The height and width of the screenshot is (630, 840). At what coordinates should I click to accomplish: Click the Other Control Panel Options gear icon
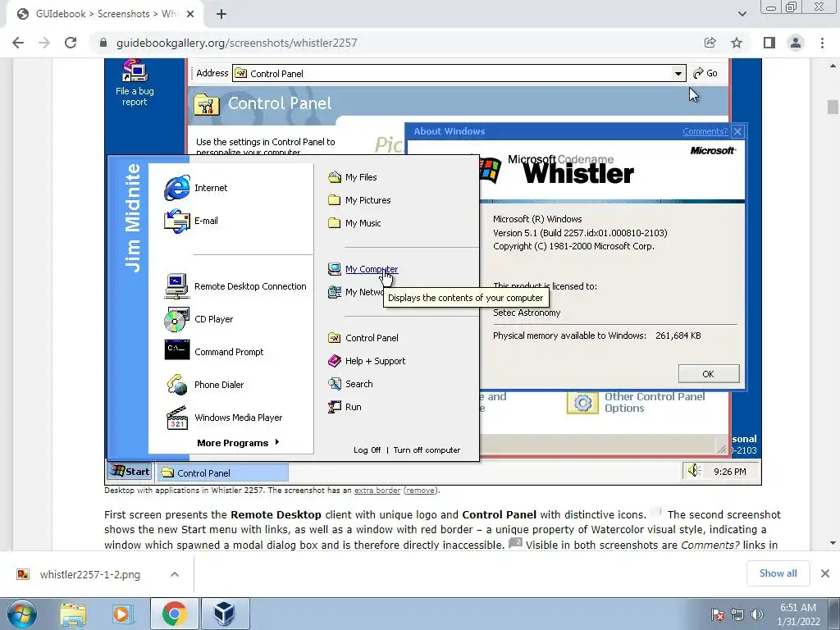pos(582,402)
